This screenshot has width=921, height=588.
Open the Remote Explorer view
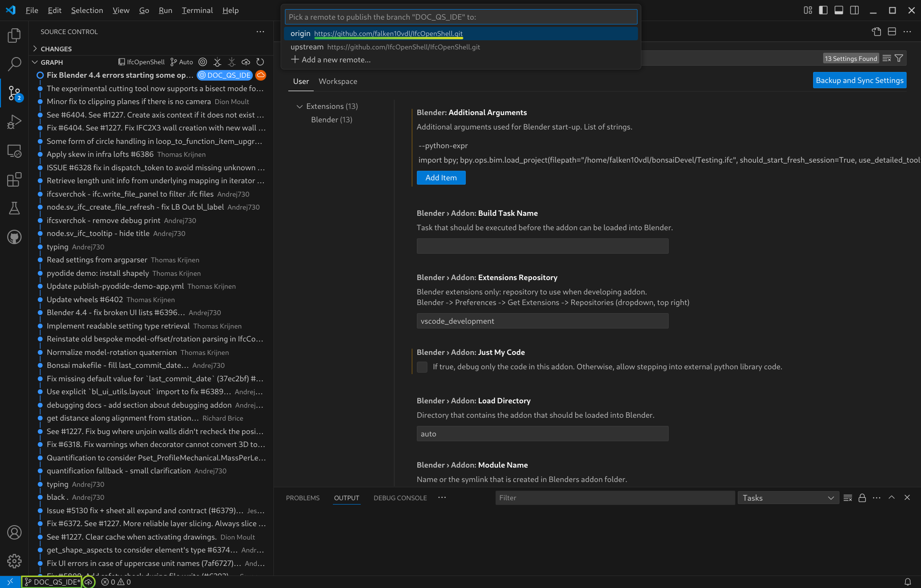click(14, 151)
